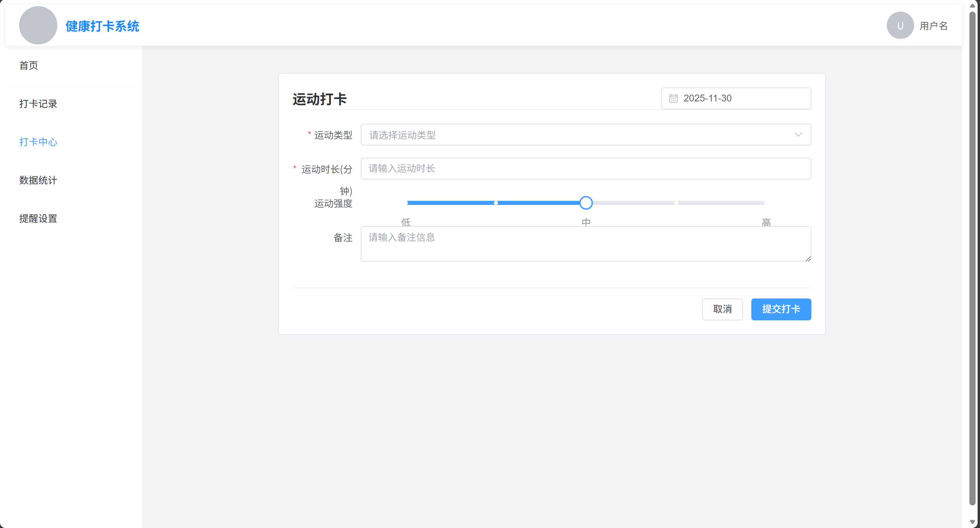This screenshot has width=980, height=528.
Task: Open 打卡记录 in the sidebar
Action: 38,103
